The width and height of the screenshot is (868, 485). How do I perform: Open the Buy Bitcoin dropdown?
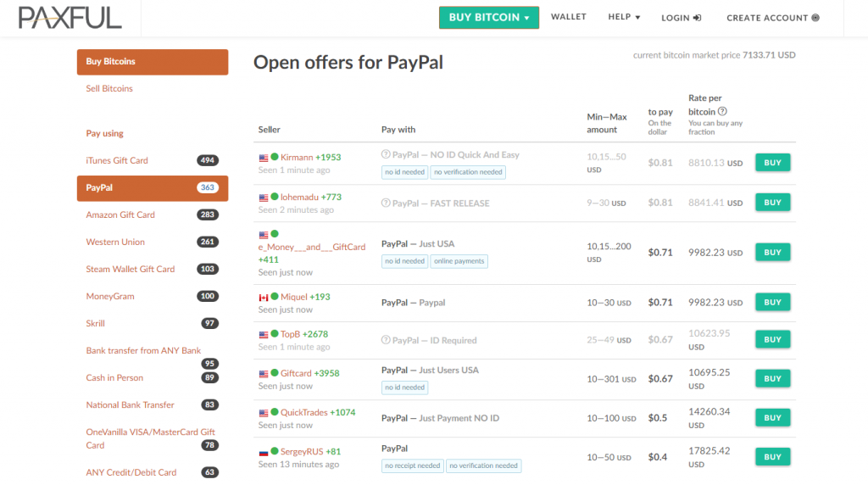tap(489, 18)
